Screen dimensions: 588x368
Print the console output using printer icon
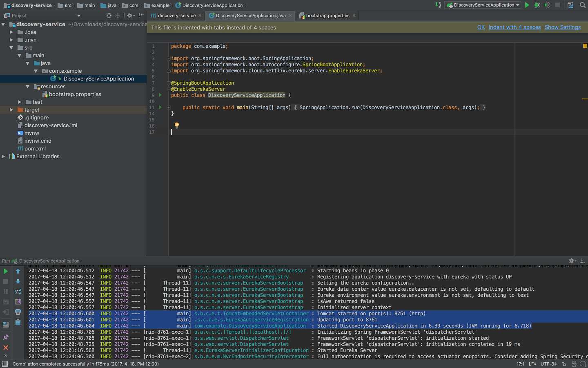pos(18,312)
